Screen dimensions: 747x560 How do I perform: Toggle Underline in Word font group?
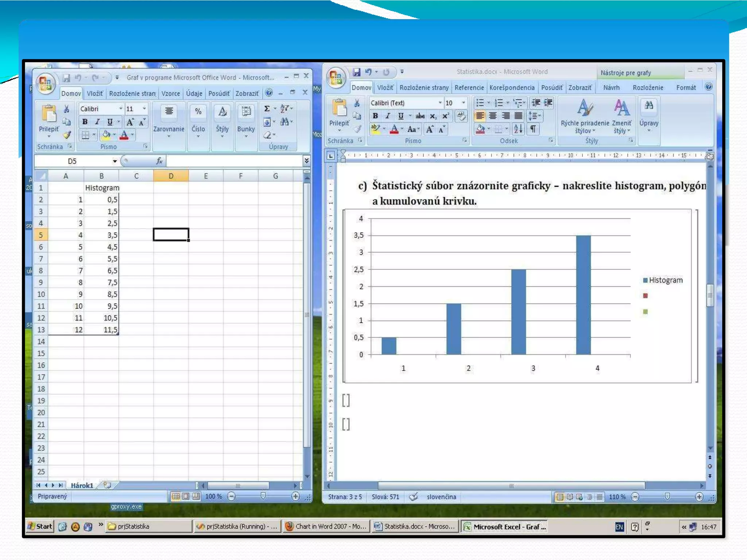pos(400,116)
